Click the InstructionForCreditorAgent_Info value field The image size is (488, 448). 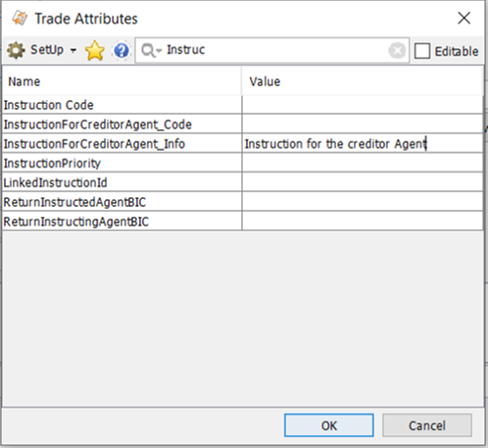(363, 144)
